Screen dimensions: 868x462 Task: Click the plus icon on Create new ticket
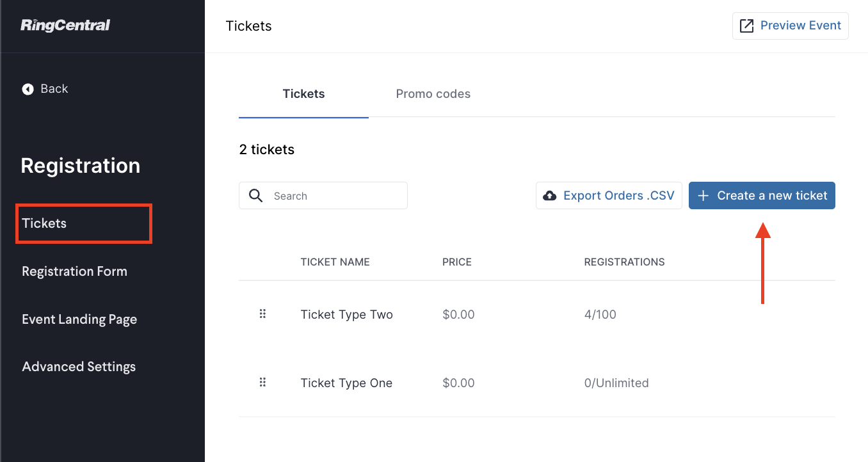[703, 196]
